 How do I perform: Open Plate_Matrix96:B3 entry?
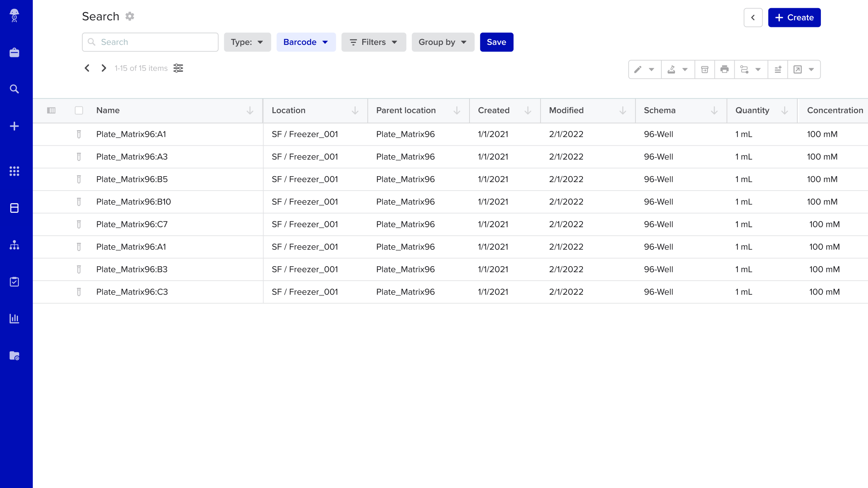(132, 269)
